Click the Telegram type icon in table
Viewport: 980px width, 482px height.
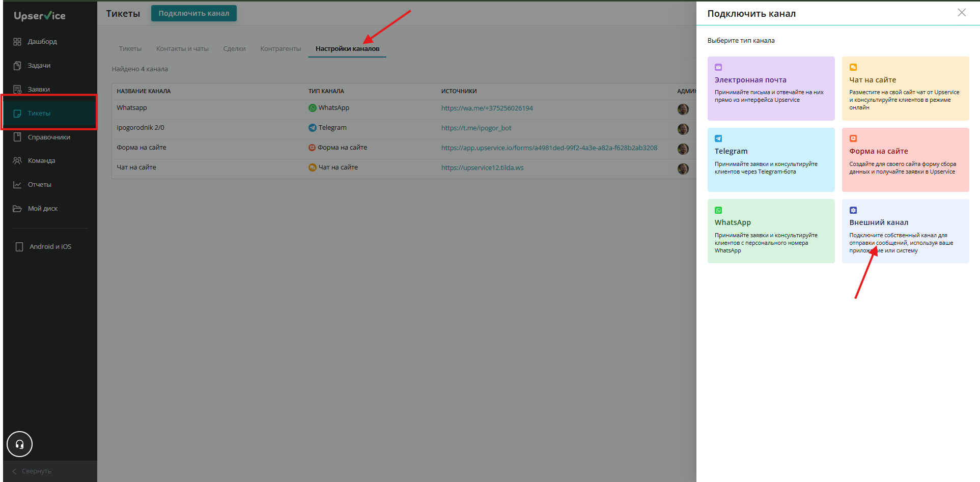click(313, 128)
